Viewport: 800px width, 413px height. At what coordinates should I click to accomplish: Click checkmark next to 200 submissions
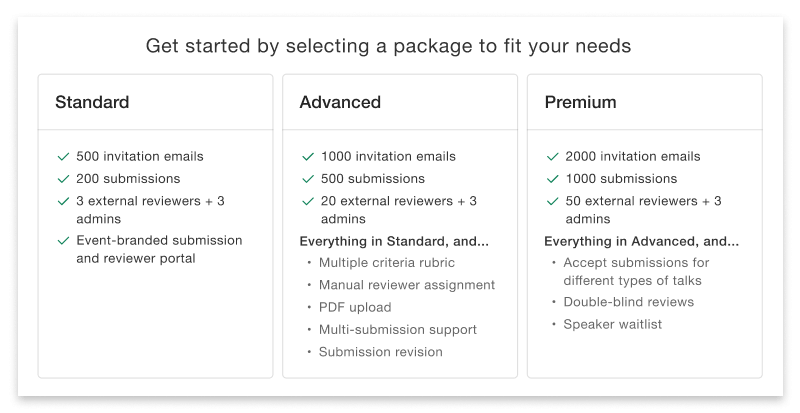pyautogui.click(x=63, y=179)
